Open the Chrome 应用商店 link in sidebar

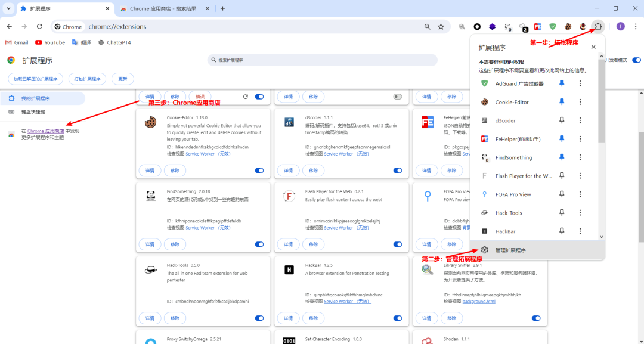(x=45, y=131)
